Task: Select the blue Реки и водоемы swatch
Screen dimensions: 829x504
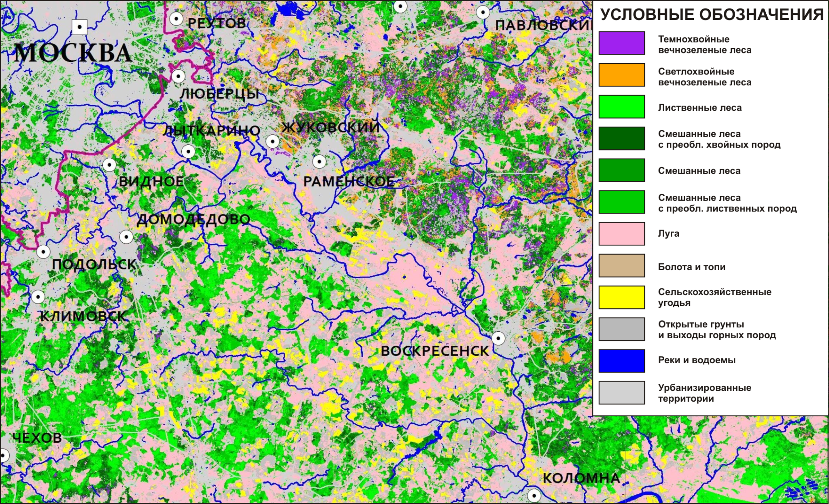Action: pos(622,361)
